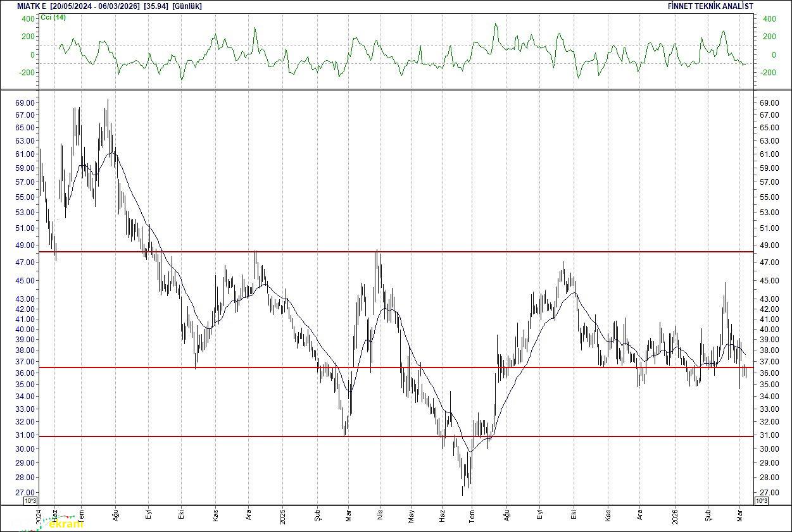This screenshot has width=792, height=532.
Task: Click the MIATK E symbol title
Action: click(32, 6)
